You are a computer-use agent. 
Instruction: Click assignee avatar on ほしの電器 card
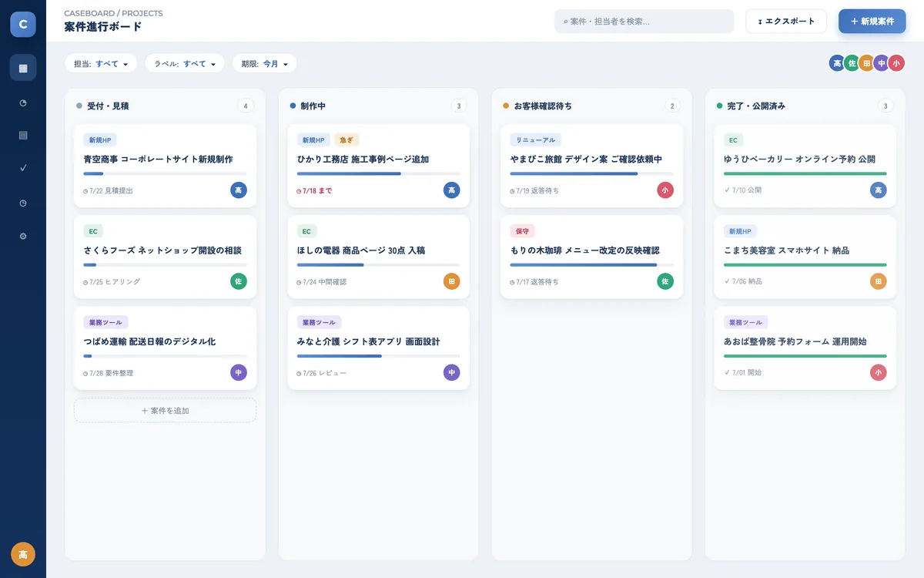point(452,281)
